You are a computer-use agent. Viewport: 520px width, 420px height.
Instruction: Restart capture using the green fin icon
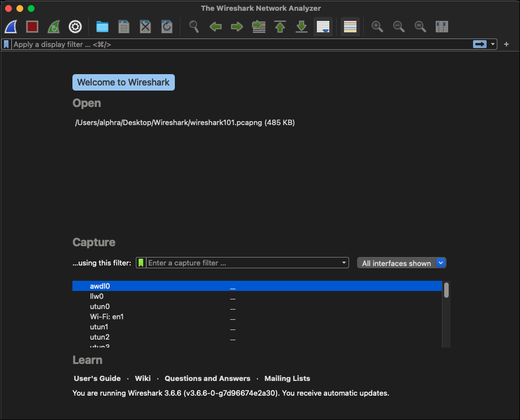coord(53,27)
